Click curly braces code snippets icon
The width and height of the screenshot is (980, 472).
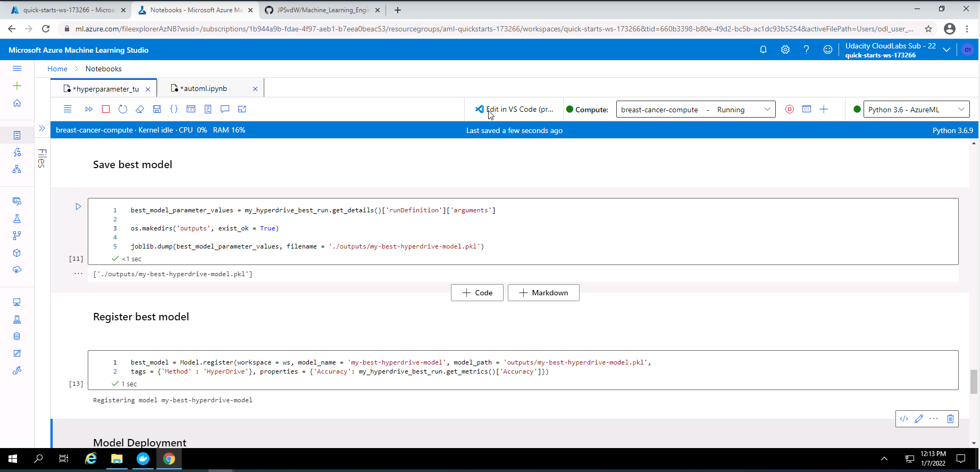pos(174,109)
